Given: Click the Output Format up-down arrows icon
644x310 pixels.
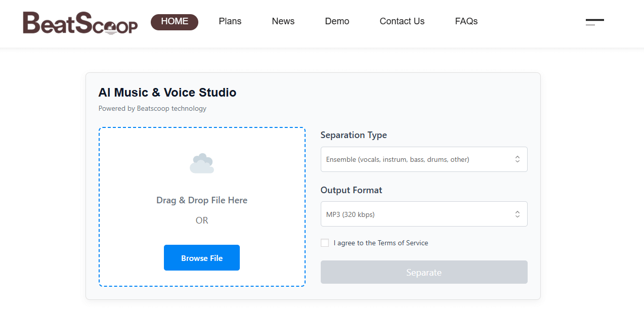Looking at the screenshot, I should click(517, 214).
